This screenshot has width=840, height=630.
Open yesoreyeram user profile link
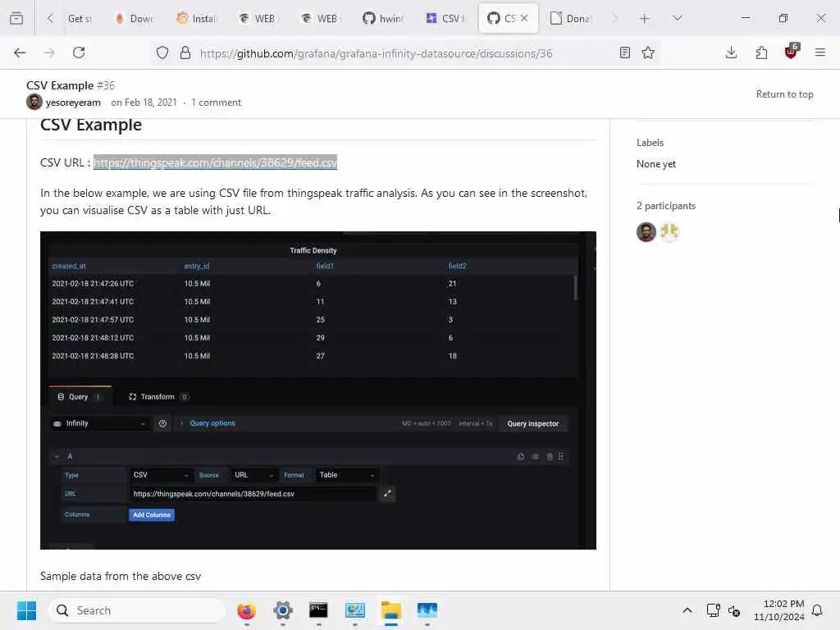point(73,103)
